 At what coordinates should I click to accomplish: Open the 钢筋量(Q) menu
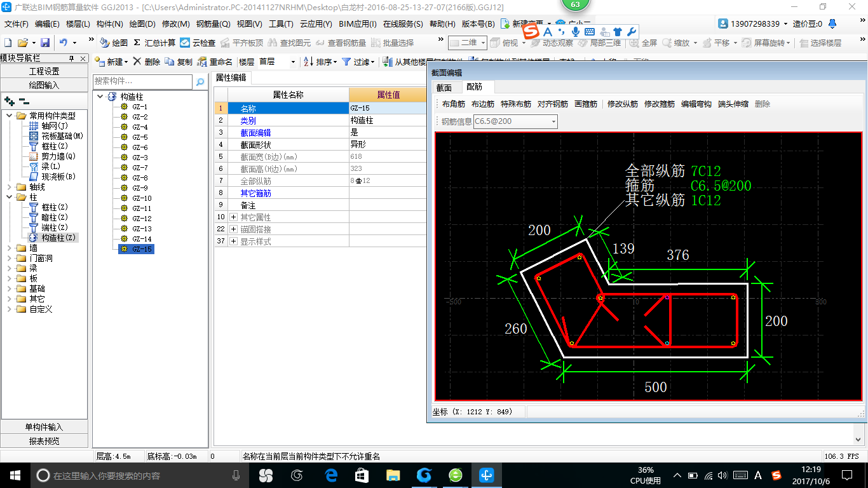(x=213, y=24)
